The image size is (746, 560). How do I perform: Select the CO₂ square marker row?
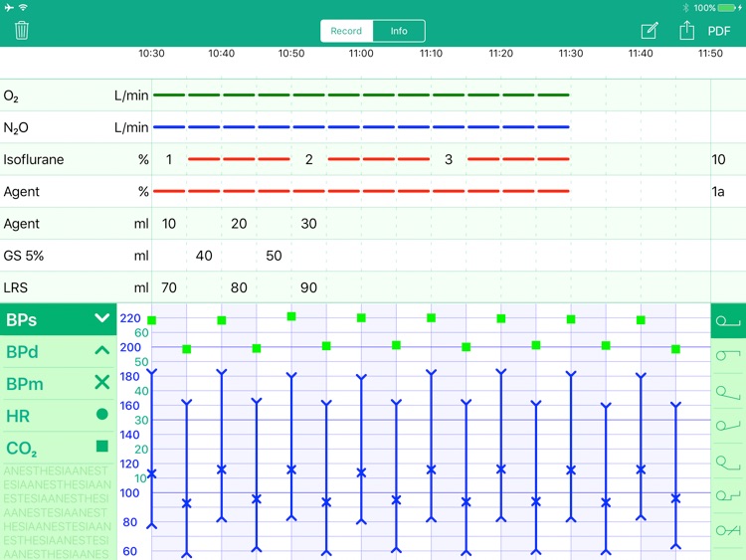tap(58, 448)
